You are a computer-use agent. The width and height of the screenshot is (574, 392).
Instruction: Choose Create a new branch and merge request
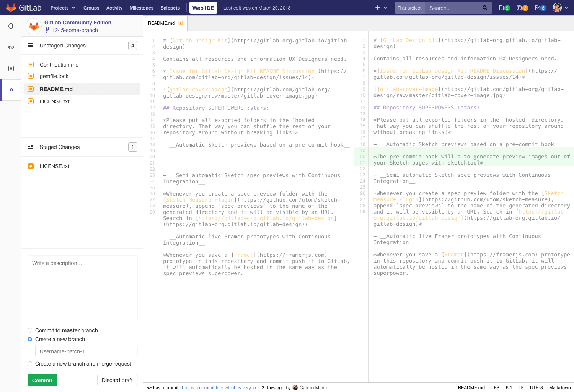(30, 364)
